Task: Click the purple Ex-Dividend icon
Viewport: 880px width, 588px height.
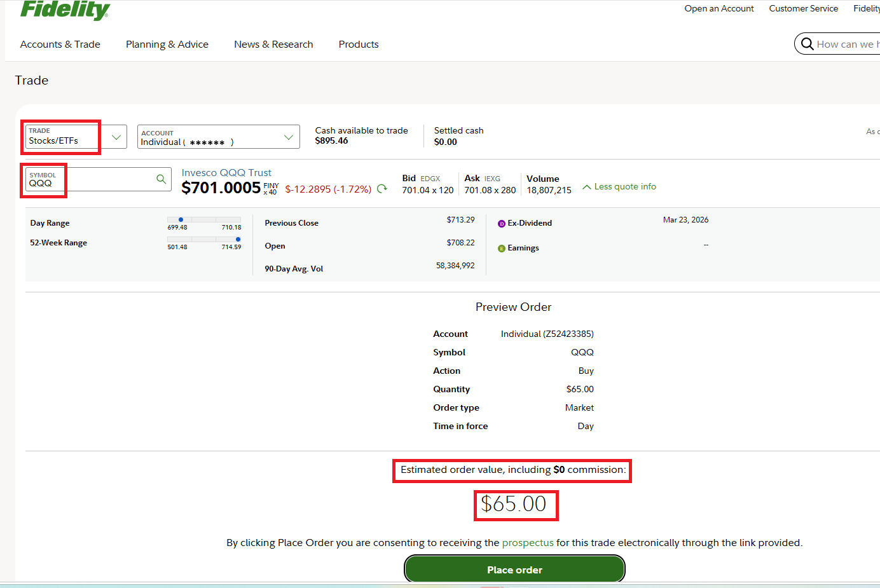Action: click(502, 223)
